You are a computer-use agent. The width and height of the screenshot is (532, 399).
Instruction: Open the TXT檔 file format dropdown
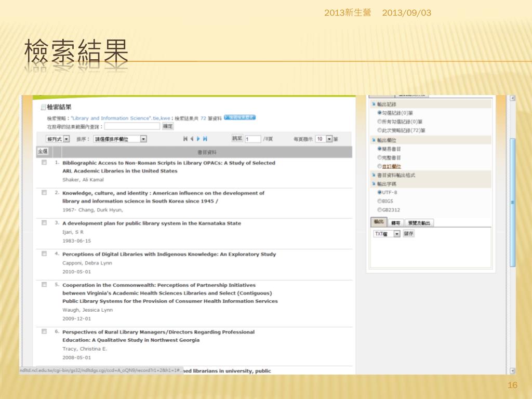click(x=387, y=234)
